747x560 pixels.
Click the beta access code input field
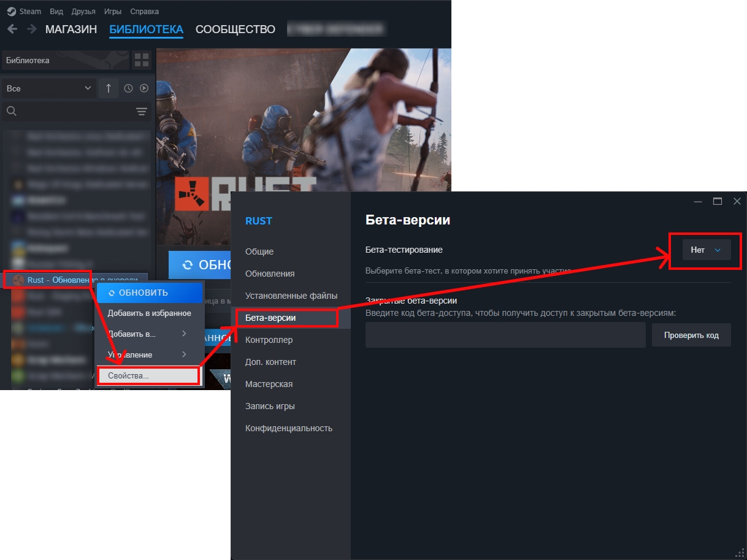click(505, 335)
